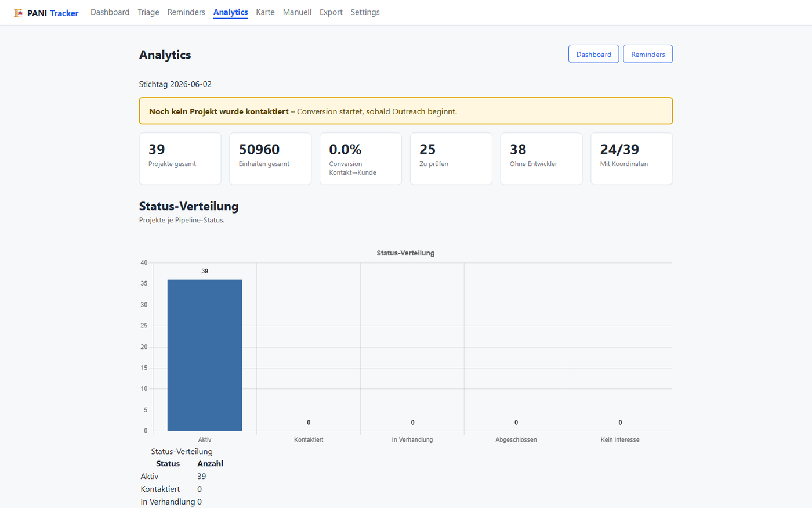Click the 'Status' table column header

168,464
